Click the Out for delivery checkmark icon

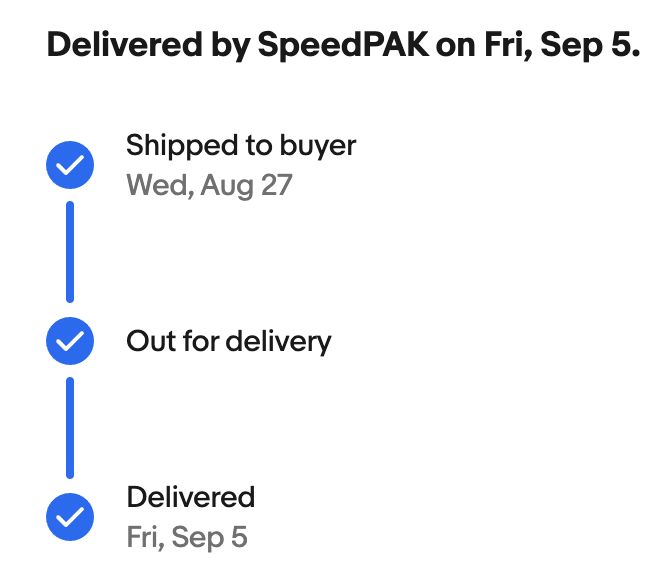70,342
